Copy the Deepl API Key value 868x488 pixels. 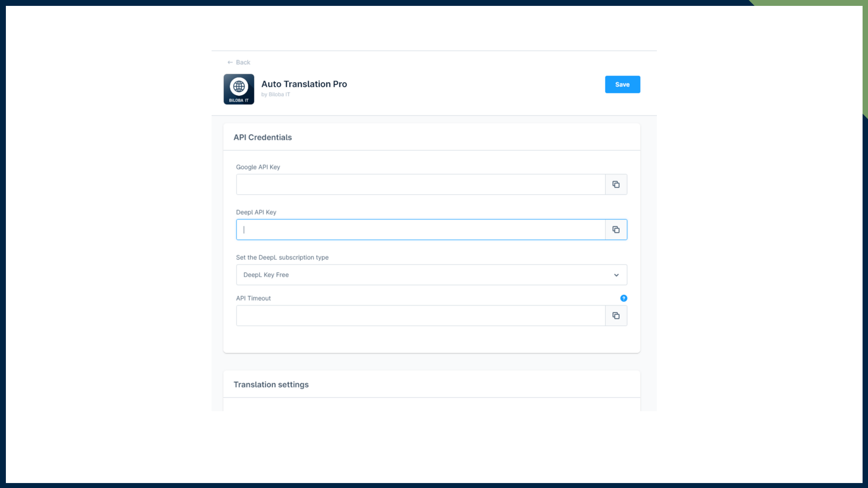tap(616, 230)
